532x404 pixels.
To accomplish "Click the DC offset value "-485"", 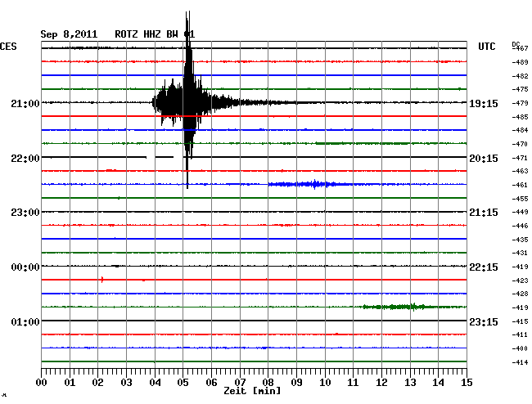I will click(520, 117).
